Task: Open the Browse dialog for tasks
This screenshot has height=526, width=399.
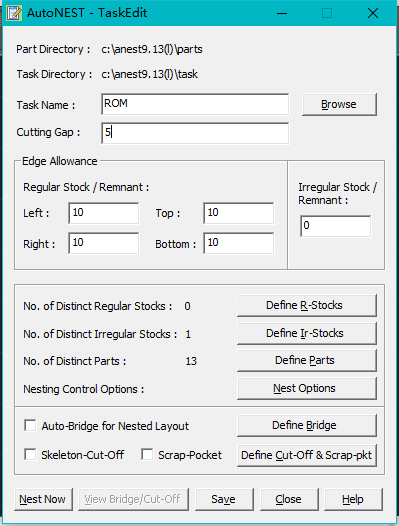Action: coord(339,104)
